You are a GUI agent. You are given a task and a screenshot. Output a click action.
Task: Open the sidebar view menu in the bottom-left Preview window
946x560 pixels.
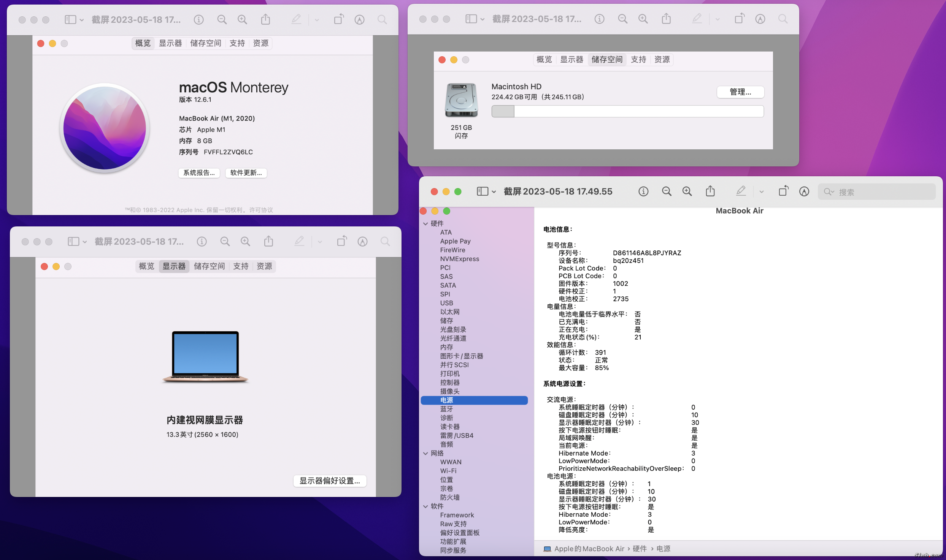tap(77, 242)
